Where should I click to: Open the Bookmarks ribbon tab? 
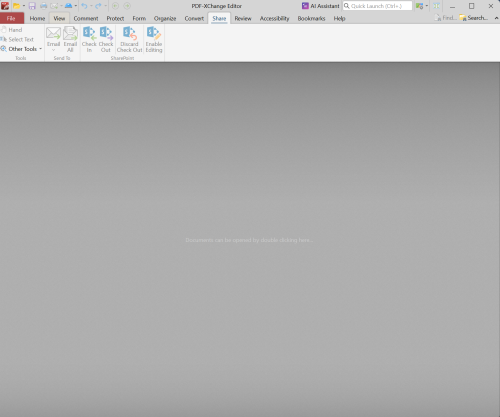point(311,18)
